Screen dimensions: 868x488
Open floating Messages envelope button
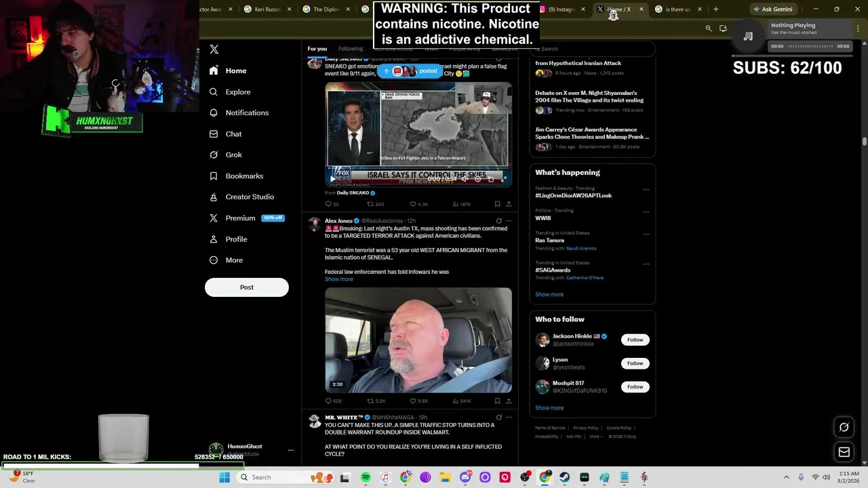[x=844, y=452]
